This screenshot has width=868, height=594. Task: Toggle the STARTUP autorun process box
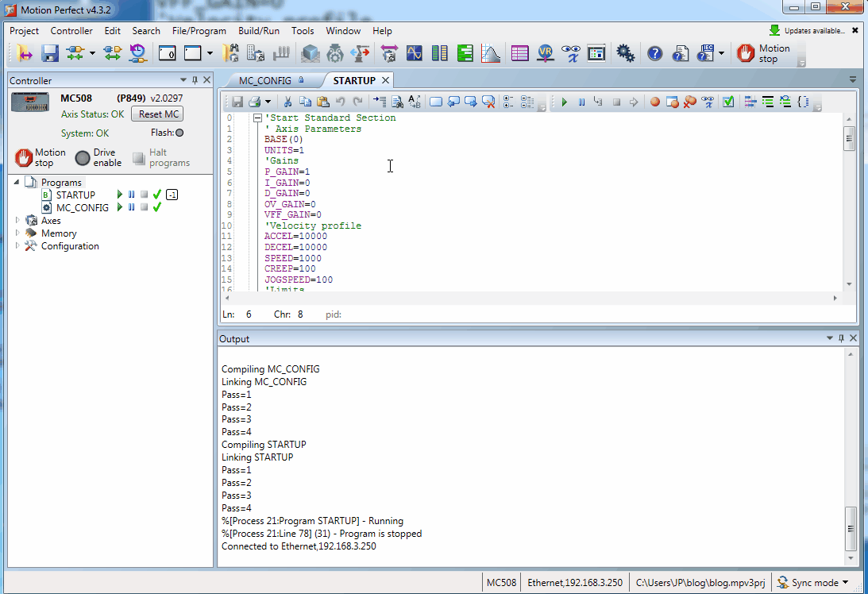[x=172, y=195]
